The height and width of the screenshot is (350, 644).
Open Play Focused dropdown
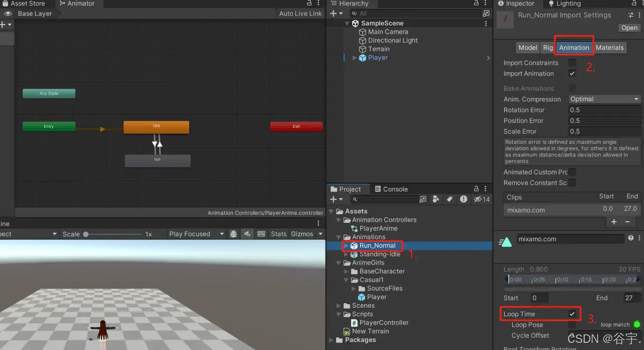pyautogui.click(x=196, y=234)
